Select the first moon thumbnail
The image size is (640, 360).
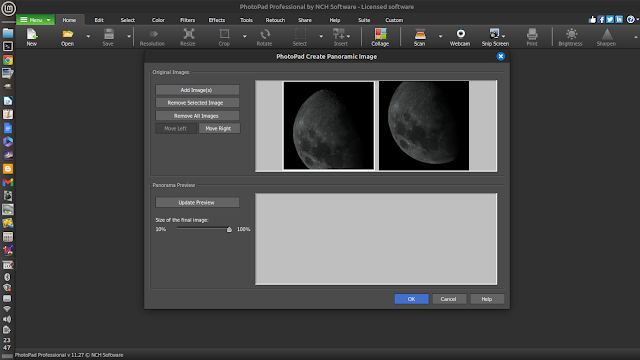[329, 125]
